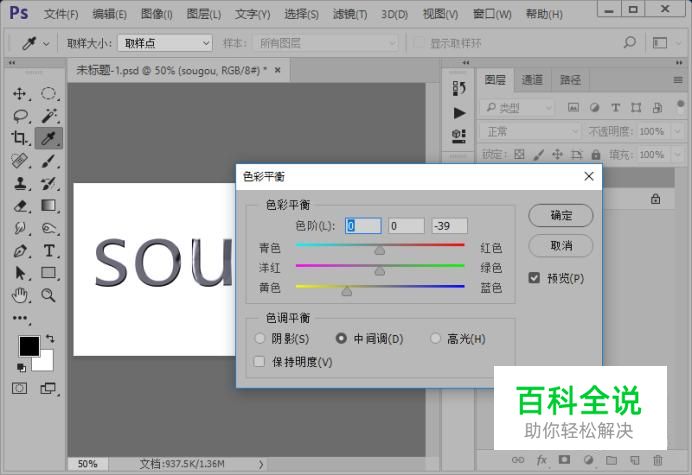This screenshot has height=475, width=692.
Task: Open the 填充 fill dropdown arrow
Action: coord(677,155)
